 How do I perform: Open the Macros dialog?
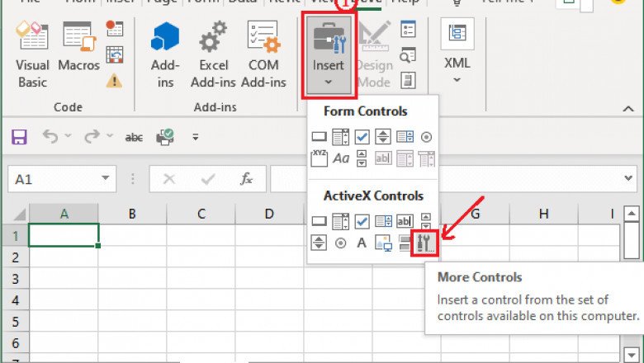click(x=79, y=47)
